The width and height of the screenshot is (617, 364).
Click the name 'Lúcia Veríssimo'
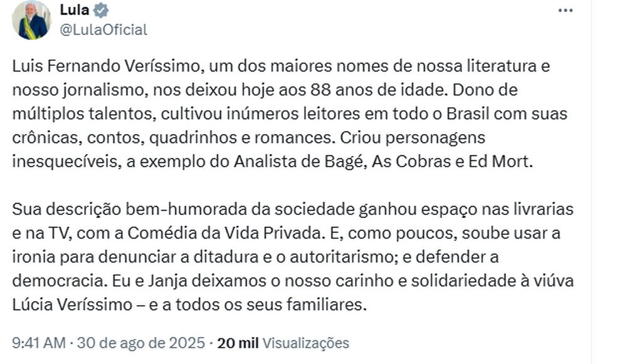(71, 304)
